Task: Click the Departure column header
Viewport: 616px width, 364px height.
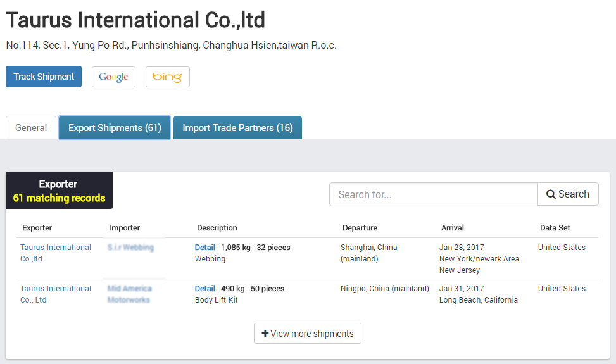Action: pyautogui.click(x=360, y=228)
